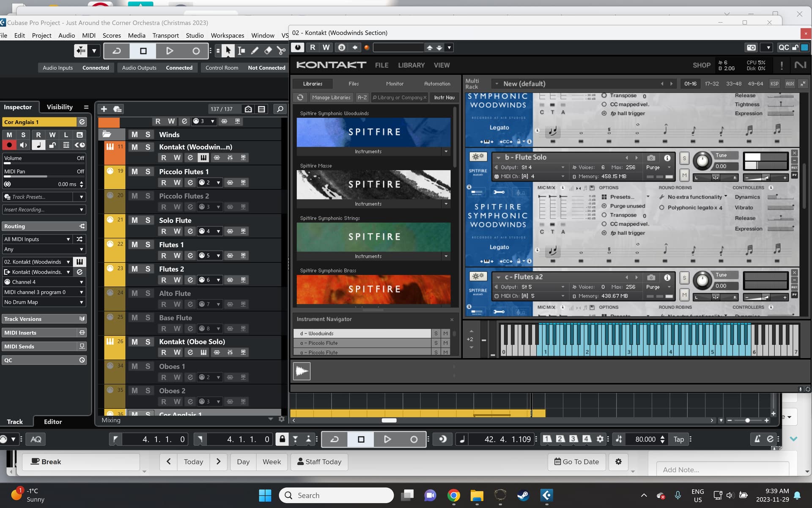Click the KSP button in Kontakt's header
Image resolution: width=812 pixels, height=508 pixels.
point(774,83)
